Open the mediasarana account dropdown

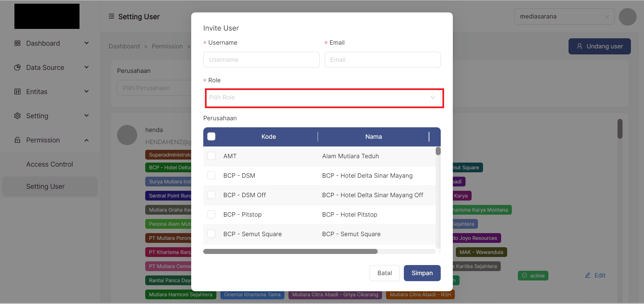tap(564, 16)
